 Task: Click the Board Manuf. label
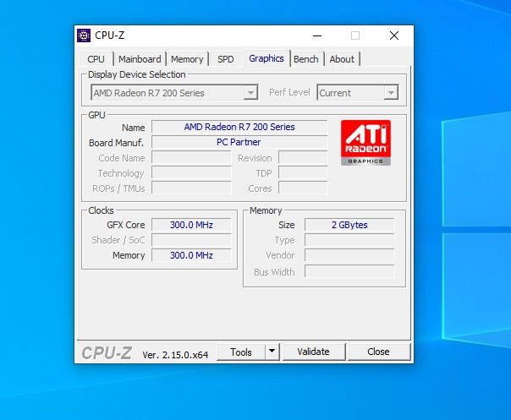tap(117, 143)
